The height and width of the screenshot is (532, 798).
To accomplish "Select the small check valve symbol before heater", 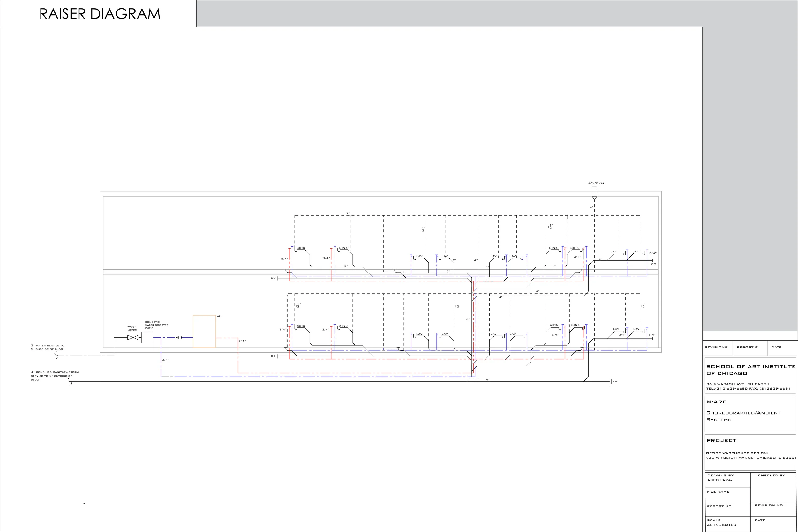I will [x=178, y=338].
